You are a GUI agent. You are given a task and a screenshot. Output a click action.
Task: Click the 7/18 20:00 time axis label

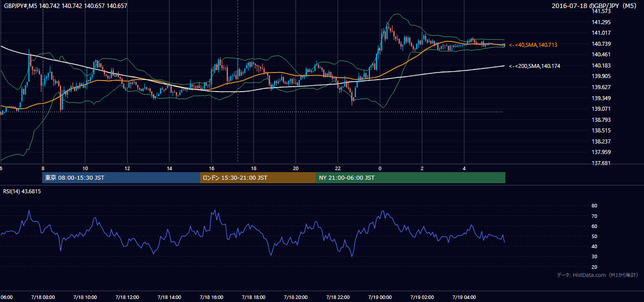pyautogui.click(x=296, y=297)
